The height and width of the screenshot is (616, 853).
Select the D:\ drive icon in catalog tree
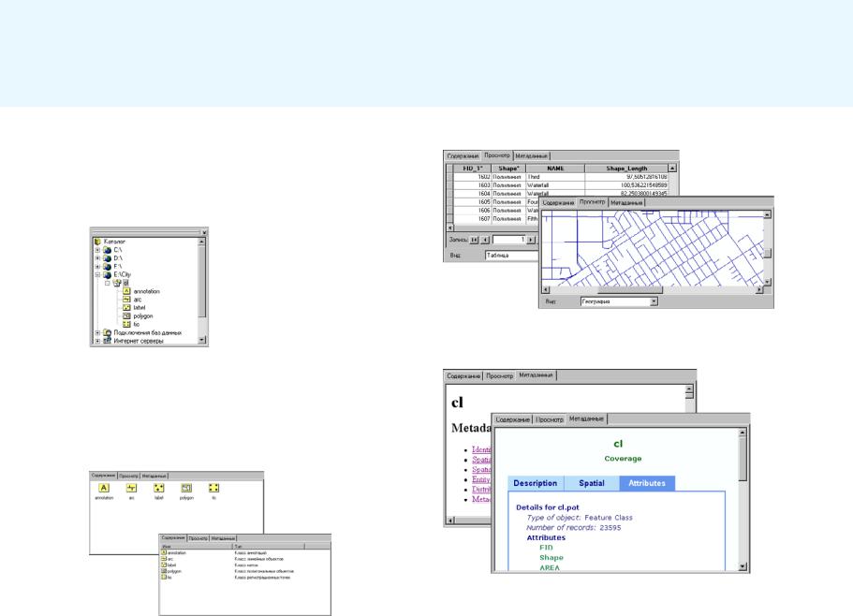coord(107,258)
